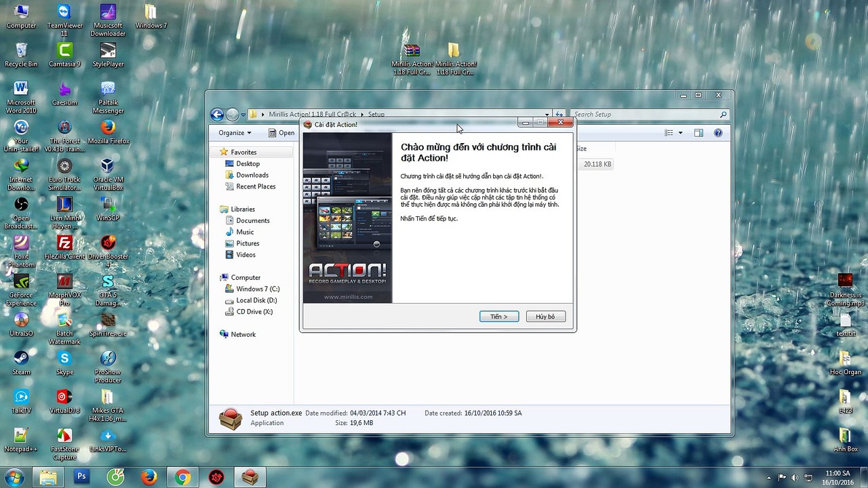The width and height of the screenshot is (868, 488).
Task: Switch to the Action setup taskbar item
Action: pyautogui.click(x=250, y=477)
